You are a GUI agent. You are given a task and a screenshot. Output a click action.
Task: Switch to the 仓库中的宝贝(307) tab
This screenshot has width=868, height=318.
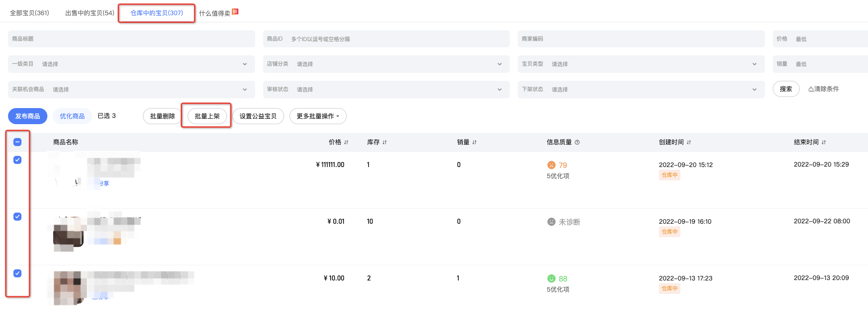pyautogui.click(x=157, y=13)
